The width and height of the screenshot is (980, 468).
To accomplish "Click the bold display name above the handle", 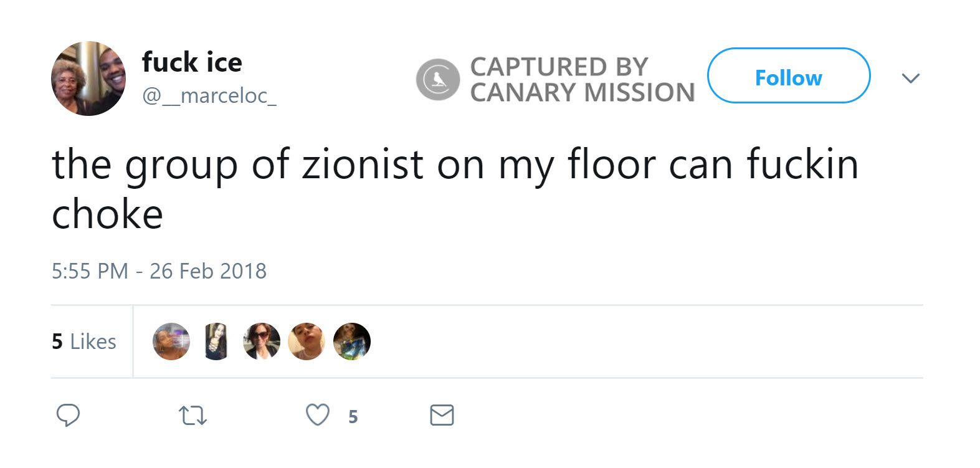I will 192,62.
